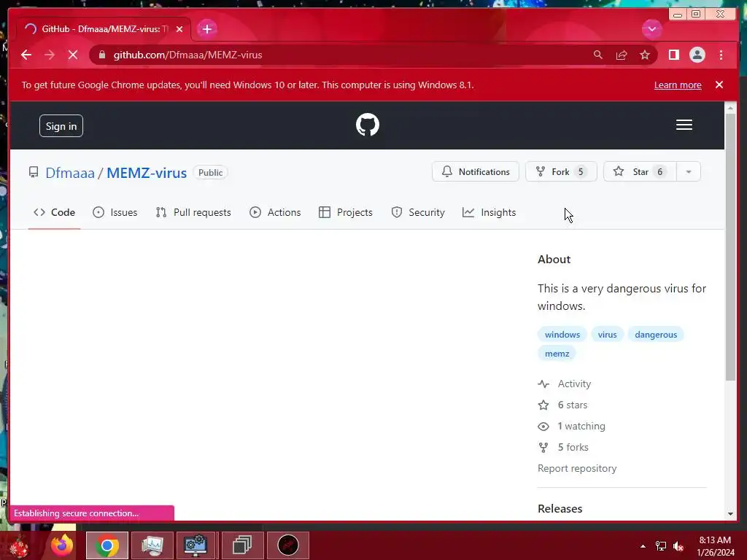Open the Insights tab
The width and height of the screenshot is (747, 560).
click(x=489, y=212)
